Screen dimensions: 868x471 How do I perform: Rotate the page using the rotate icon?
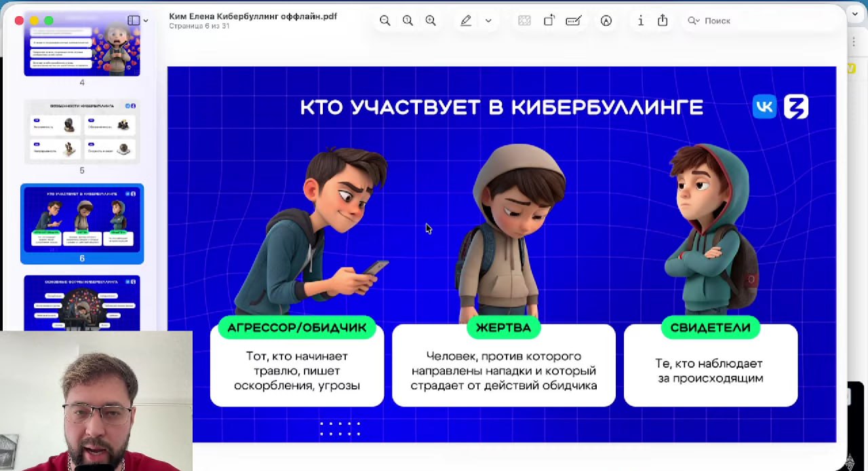click(x=549, y=20)
